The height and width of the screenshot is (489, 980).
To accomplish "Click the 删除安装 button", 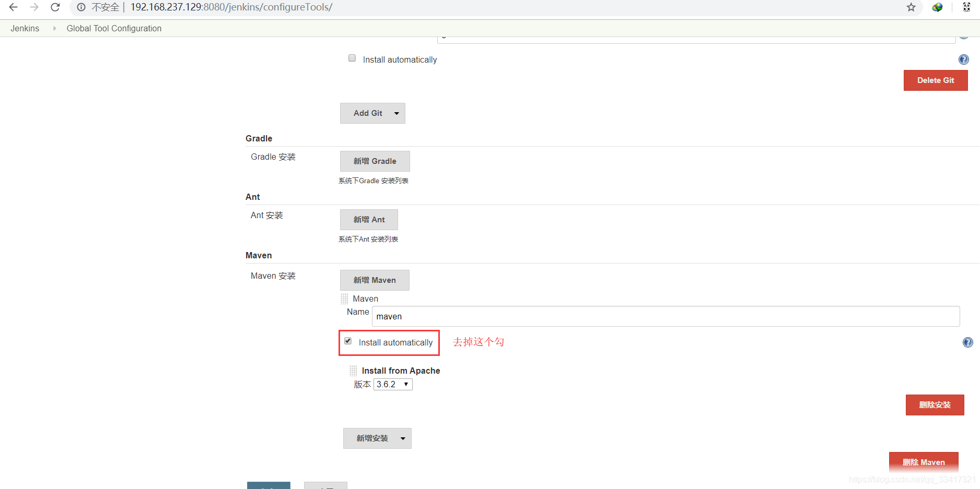I will click(x=935, y=405).
